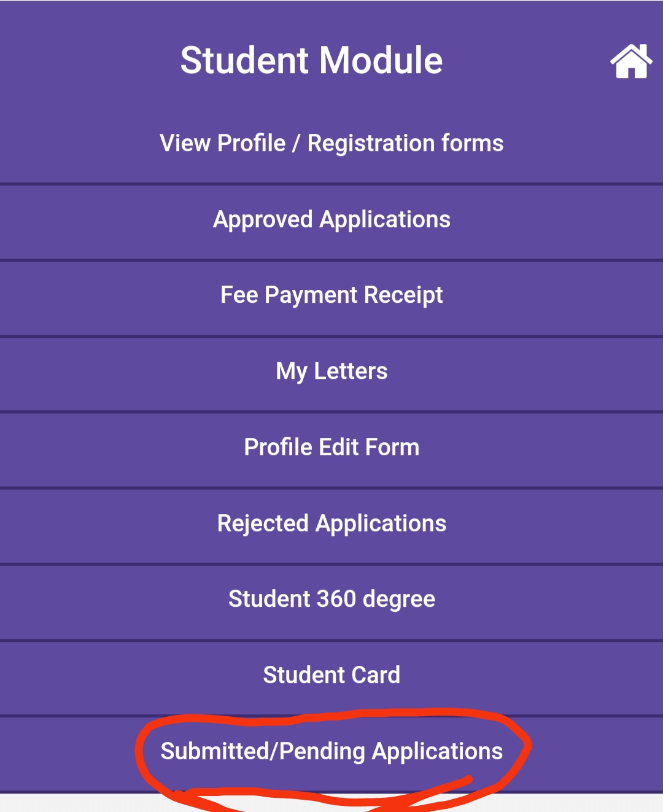The height and width of the screenshot is (812, 663).
Task: View Rejected Applications
Action: (331, 523)
